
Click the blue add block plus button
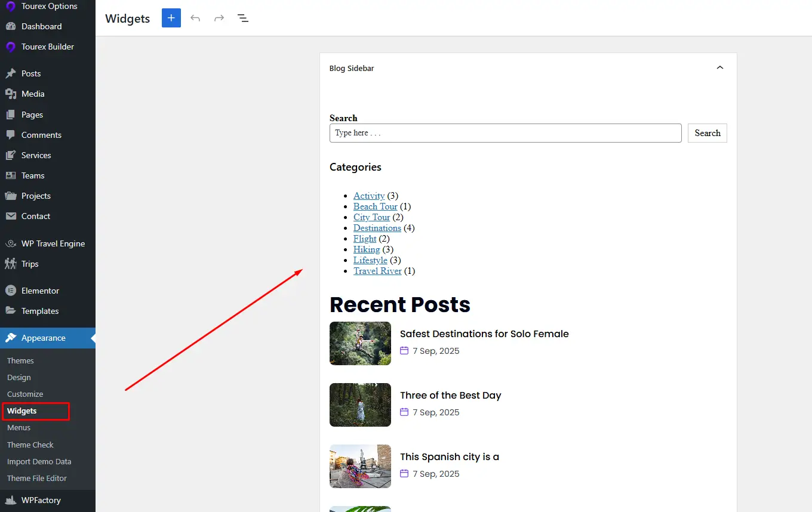coord(171,18)
